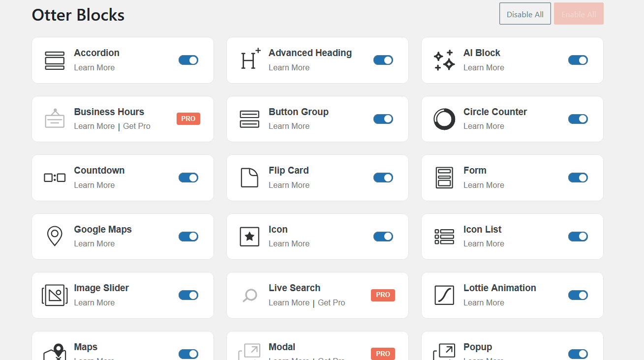Open Learn More under Live Search
Image resolution: width=644 pixels, height=360 pixels.
click(289, 303)
